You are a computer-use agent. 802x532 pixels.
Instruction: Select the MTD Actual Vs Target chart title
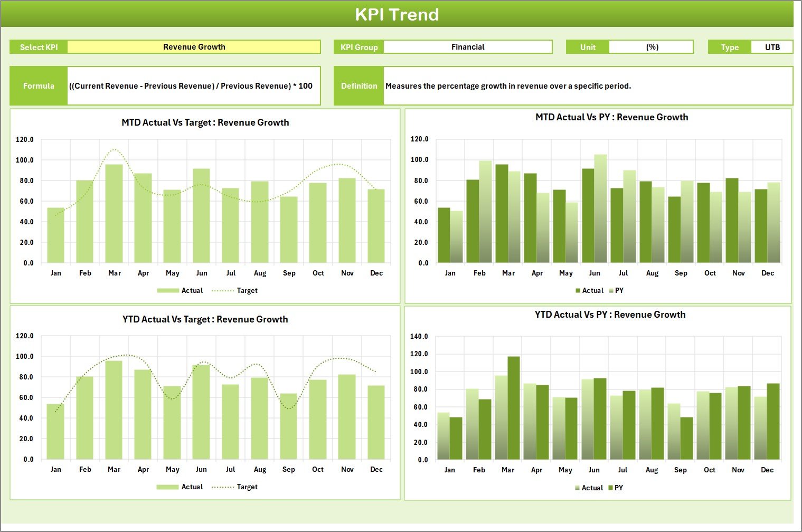tap(205, 122)
